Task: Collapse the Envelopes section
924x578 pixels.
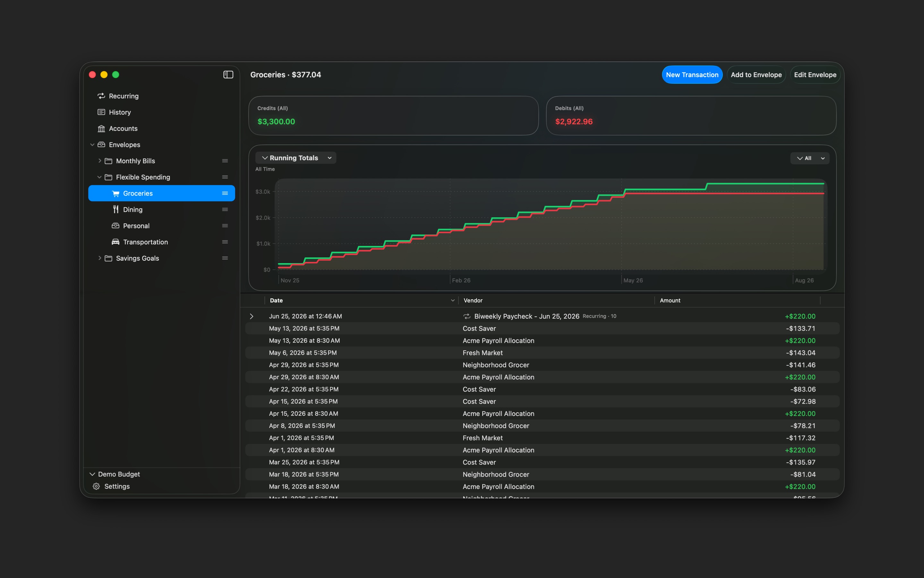Action: tap(92, 144)
